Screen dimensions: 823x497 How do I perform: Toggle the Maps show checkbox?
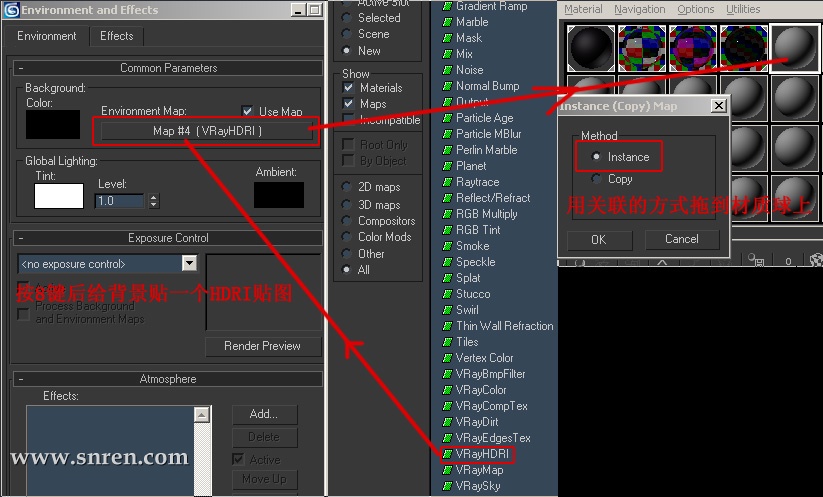pos(348,103)
